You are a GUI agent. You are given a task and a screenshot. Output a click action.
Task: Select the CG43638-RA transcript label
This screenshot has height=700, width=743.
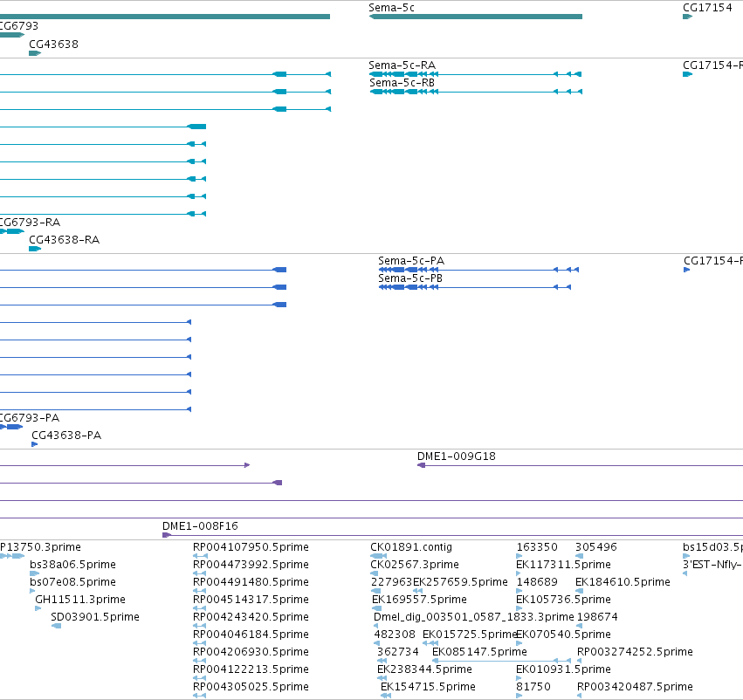[x=65, y=240]
